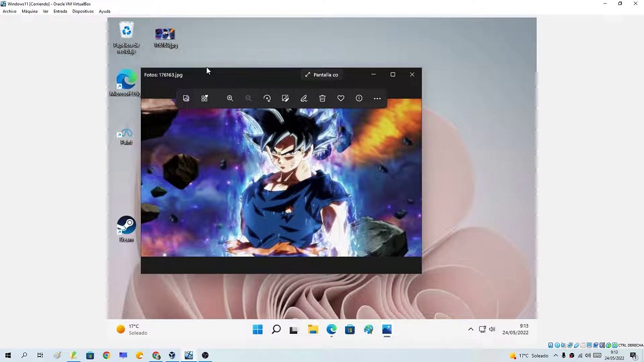Click the VirtualBox optical disk status icon
The width and height of the screenshot is (644, 362).
(x=557, y=345)
